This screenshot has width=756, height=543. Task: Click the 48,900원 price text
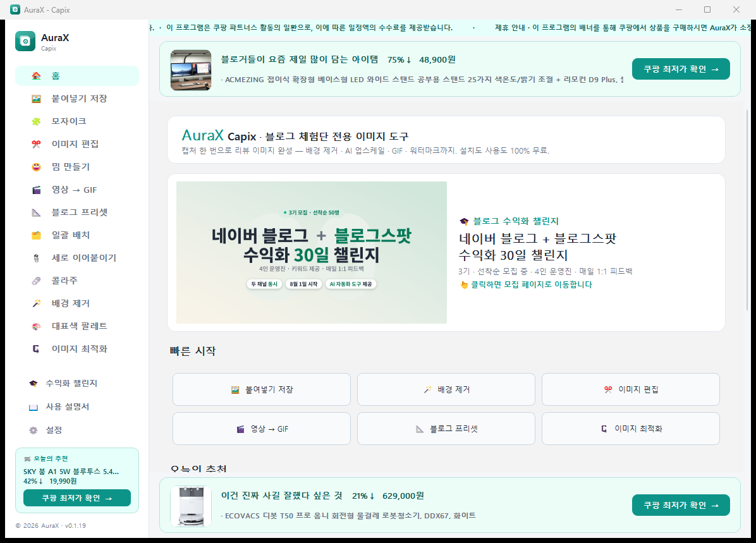437,60
